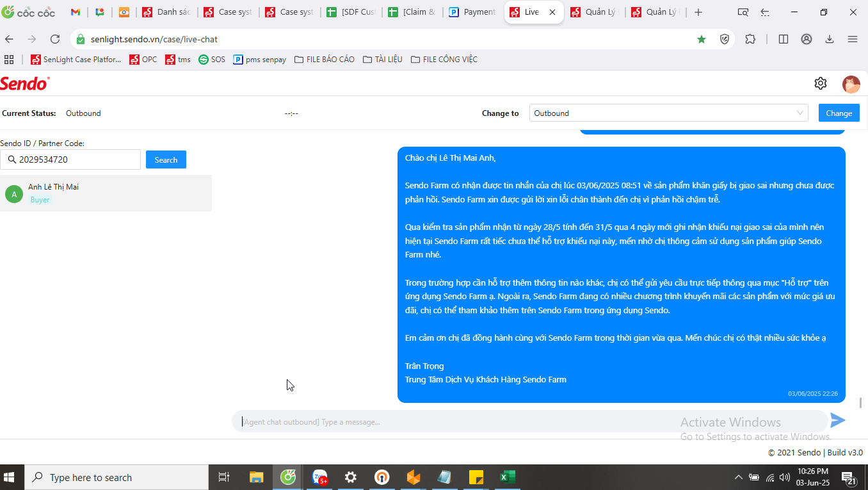Viewport: 868px width, 490px height.
Task: Send the chat message with the paper plane icon
Action: pos(838,420)
